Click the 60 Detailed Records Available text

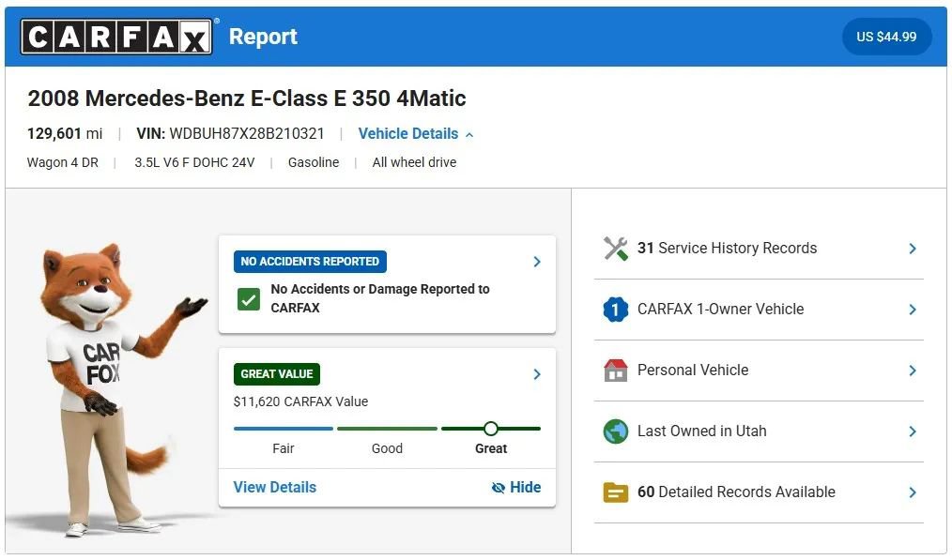tap(736, 492)
